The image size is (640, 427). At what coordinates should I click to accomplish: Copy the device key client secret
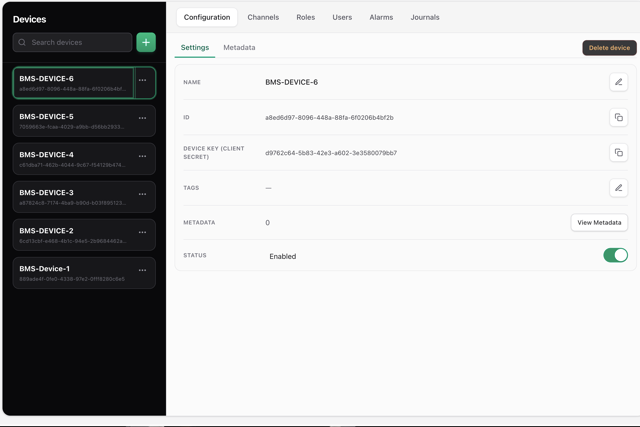coord(618,153)
